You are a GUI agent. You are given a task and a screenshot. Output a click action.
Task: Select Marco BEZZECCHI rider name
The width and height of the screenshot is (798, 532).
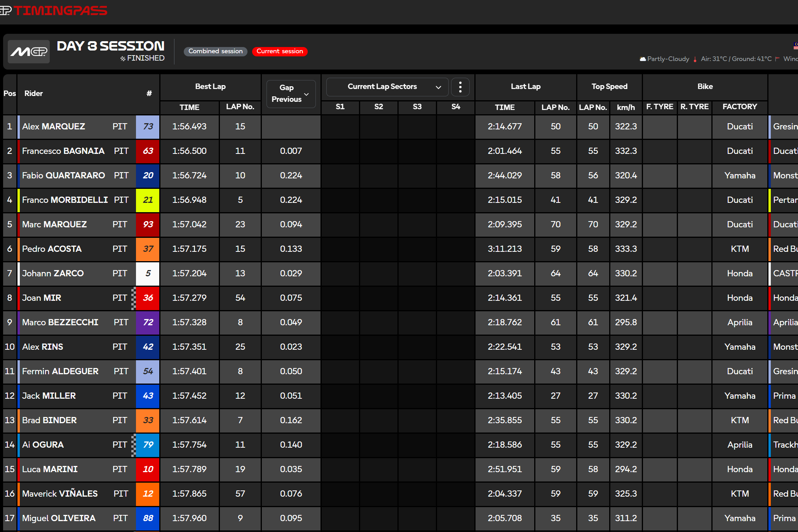point(60,323)
